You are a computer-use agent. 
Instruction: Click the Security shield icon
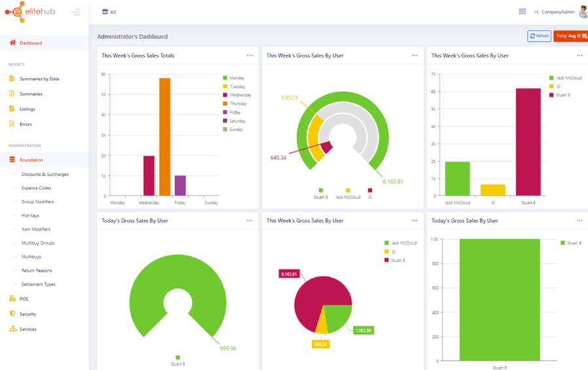coord(12,314)
